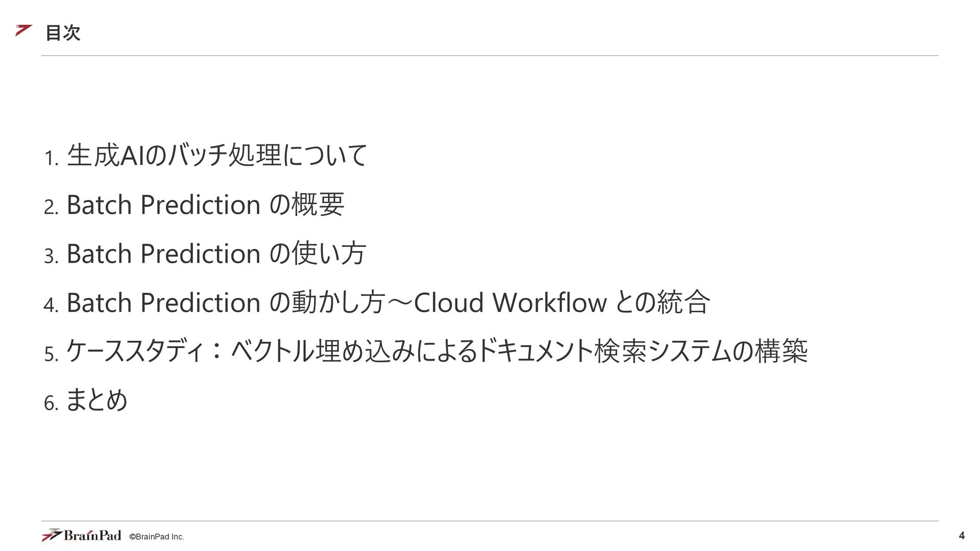The height and width of the screenshot is (551, 980).
Task: Click the ©BrainPad Inc. copyright text
Action: pos(157,537)
